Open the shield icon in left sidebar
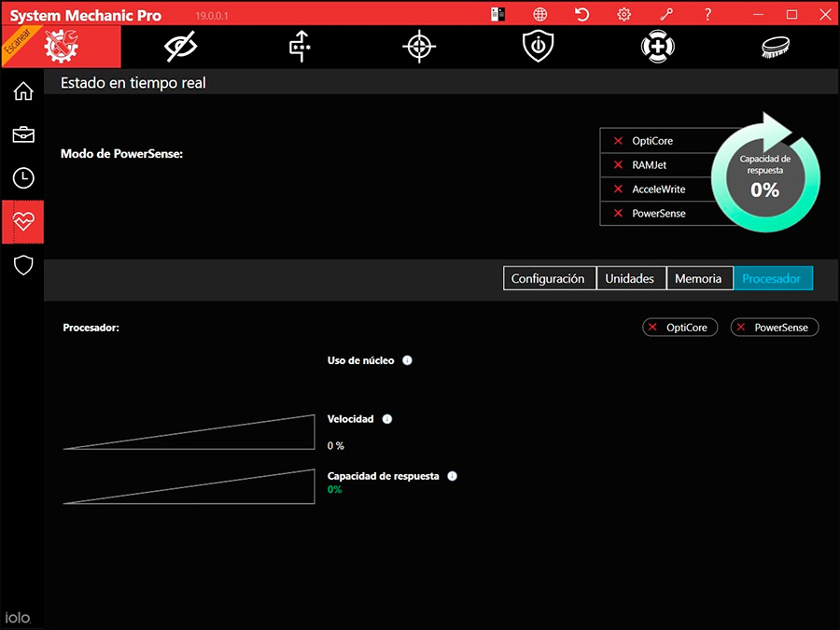840x630 pixels. pos(23,265)
